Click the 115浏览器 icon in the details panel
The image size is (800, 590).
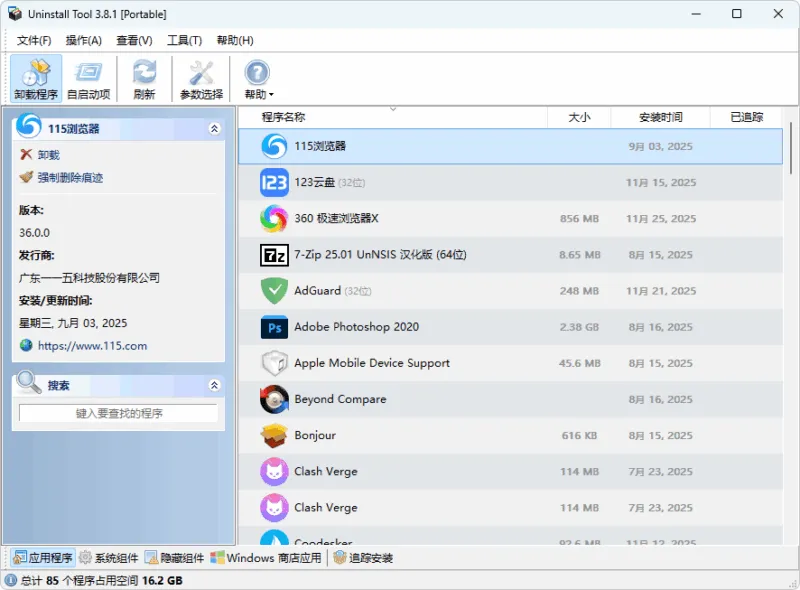coord(28,126)
